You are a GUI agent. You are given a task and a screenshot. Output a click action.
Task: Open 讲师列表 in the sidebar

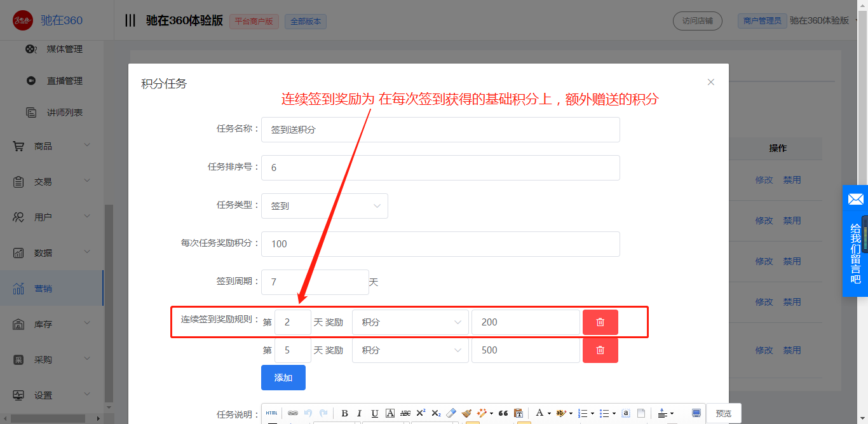pos(64,113)
